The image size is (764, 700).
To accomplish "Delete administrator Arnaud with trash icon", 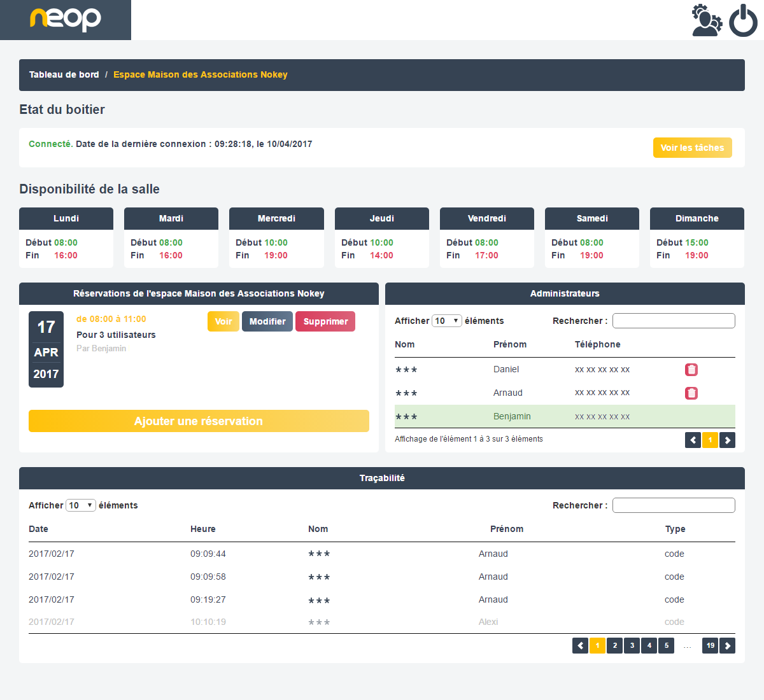I will pos(691,393).
